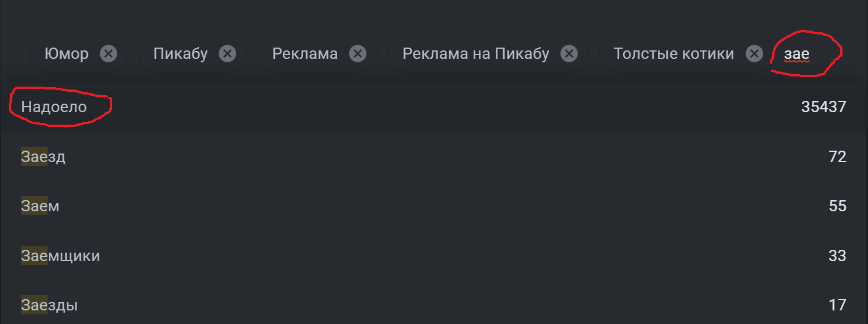This screenshot has height=324, width=868.
Task: Focus the tag input field containing 'зае'
Action: click(x=805, y=54)
